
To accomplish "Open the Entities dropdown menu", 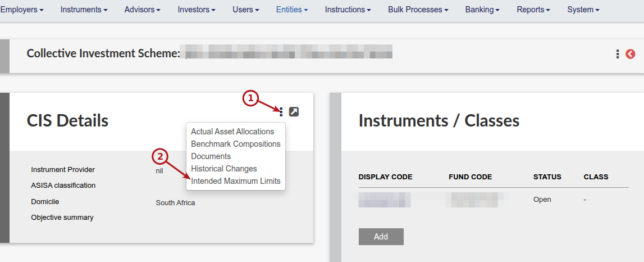I will click(x=292, y=10).
